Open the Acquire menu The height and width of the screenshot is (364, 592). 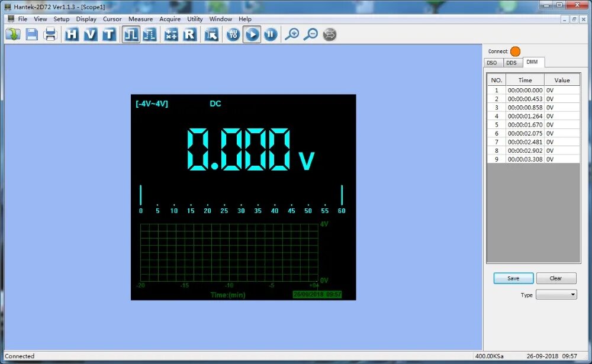tap(170, 19)
